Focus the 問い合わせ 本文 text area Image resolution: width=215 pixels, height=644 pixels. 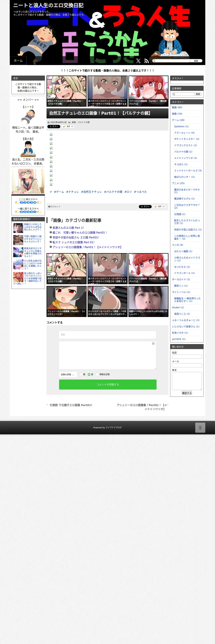click(187, 381)
